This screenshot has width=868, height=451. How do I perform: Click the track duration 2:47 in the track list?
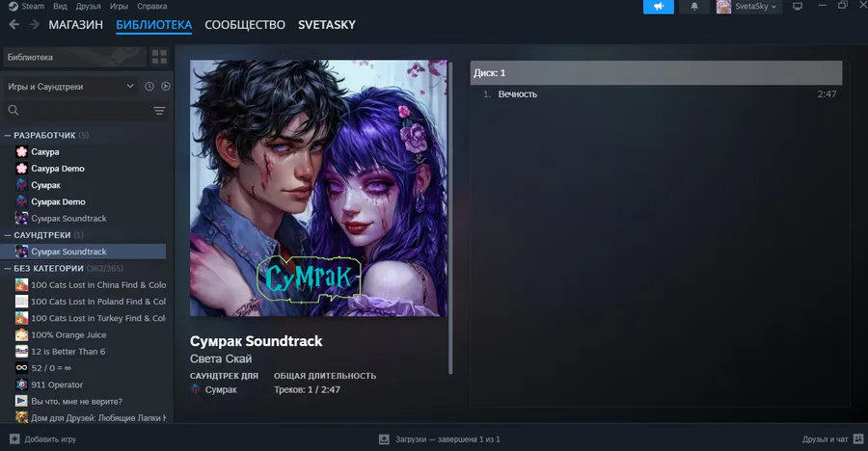(x=827, y=94)
